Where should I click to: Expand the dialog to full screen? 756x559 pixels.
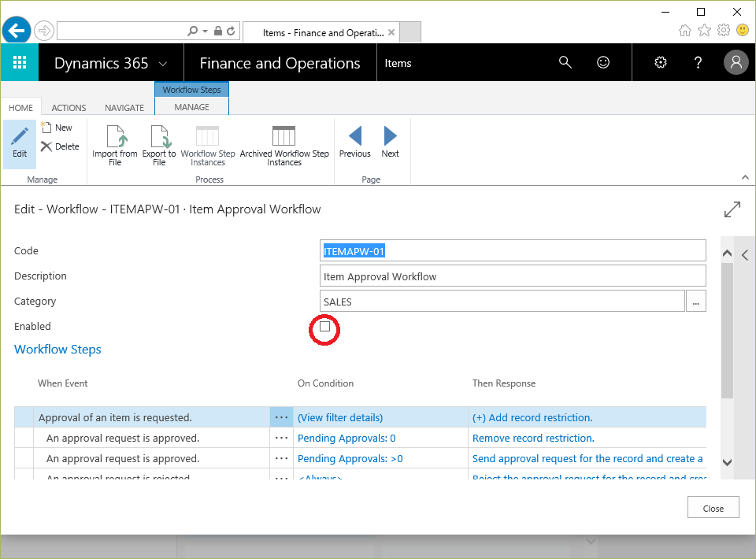point(732,209)
